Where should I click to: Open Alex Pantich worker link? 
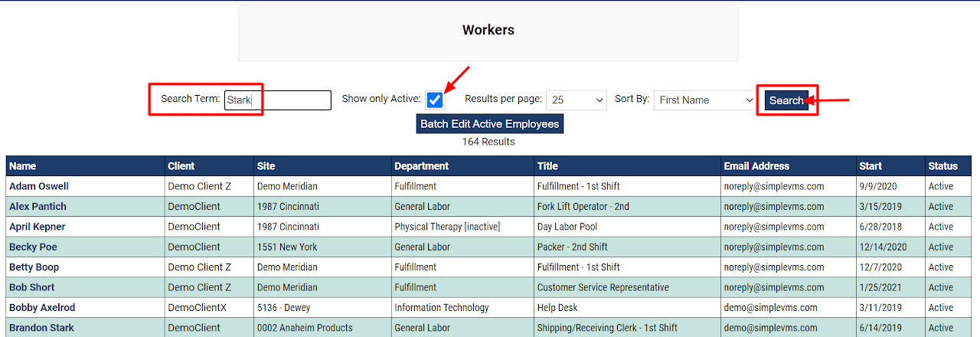coord(38,206)
